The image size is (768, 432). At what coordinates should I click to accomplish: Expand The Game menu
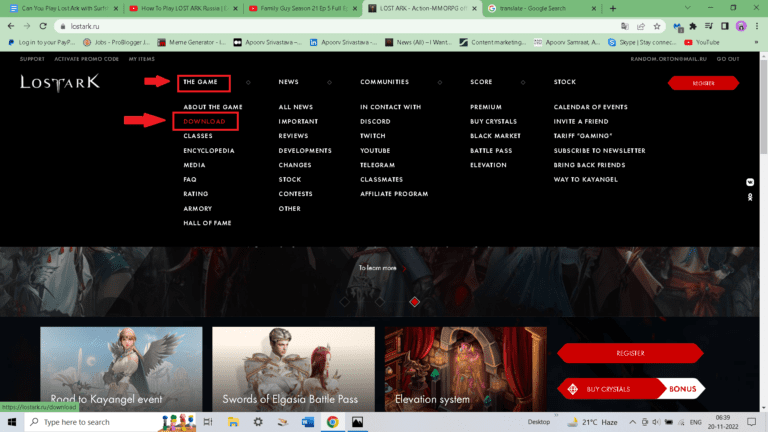click(203, 82)
